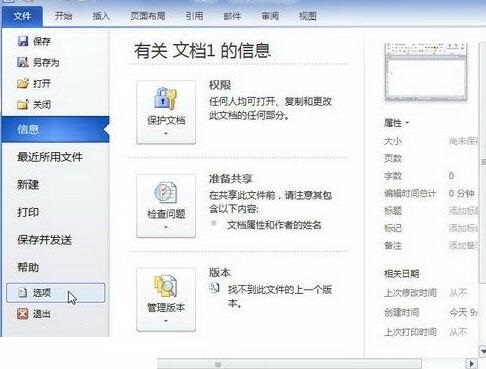Click the 版本 heading text

(x=220, y=273)
